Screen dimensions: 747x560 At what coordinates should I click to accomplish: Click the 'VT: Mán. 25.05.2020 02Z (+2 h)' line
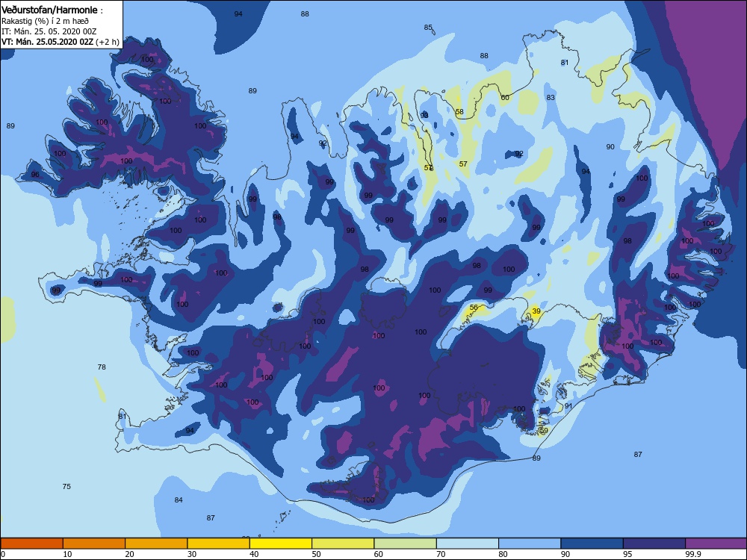click(x=60, y=42)
